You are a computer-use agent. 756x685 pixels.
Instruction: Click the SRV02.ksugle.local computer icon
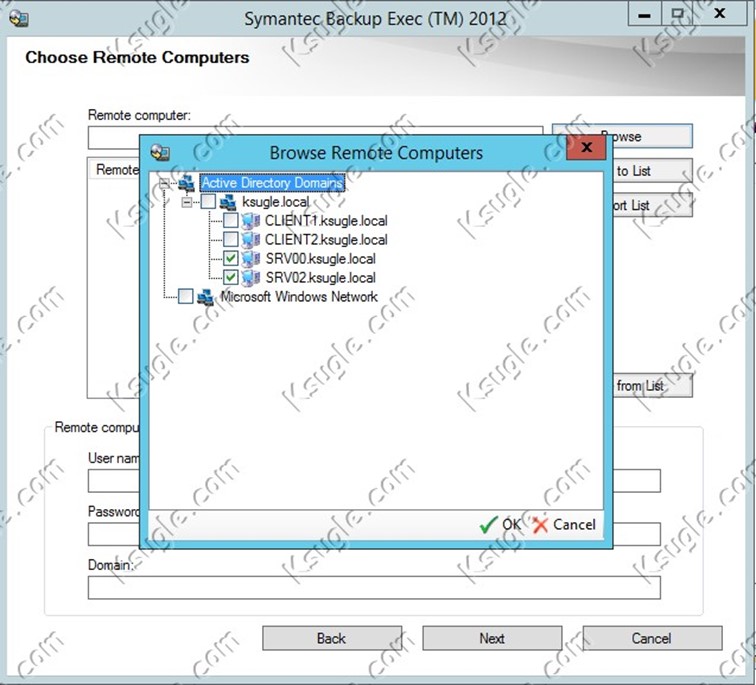click(x=251, y=278)
